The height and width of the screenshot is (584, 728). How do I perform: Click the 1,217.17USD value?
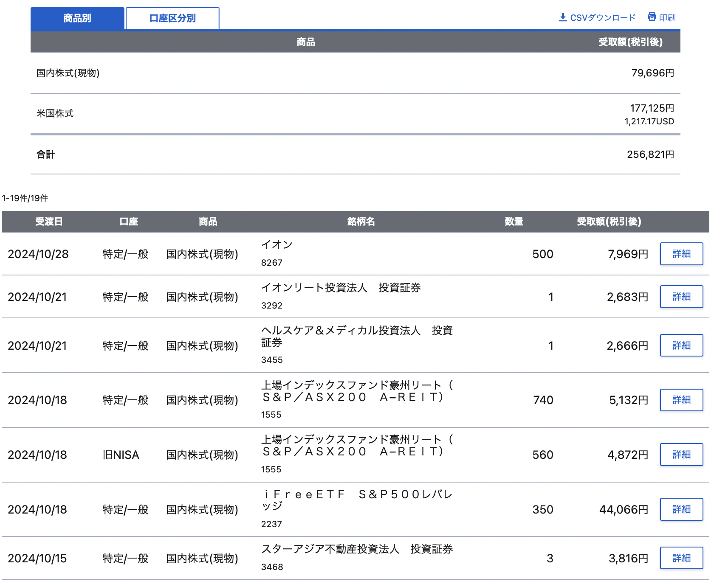(649, 121)
